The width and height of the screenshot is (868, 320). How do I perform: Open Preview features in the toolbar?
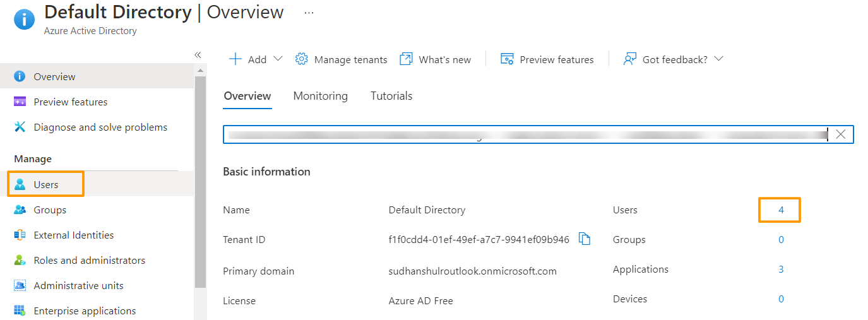tap(557, 59)
